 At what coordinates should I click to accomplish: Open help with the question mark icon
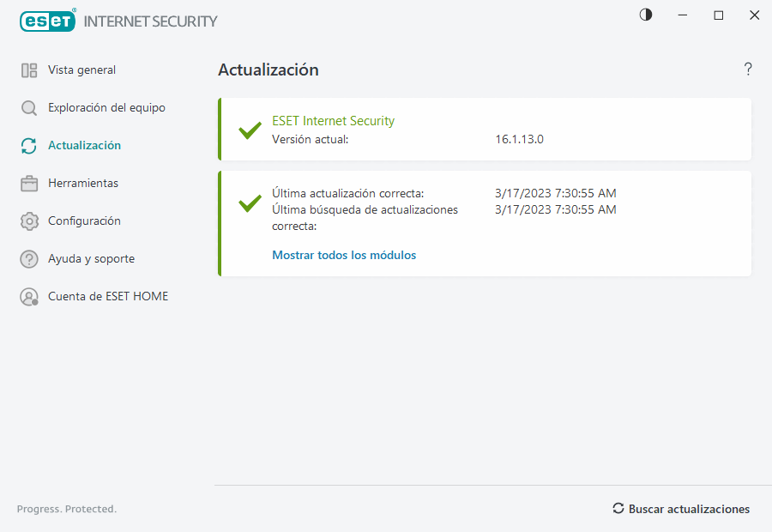point(748,70)
